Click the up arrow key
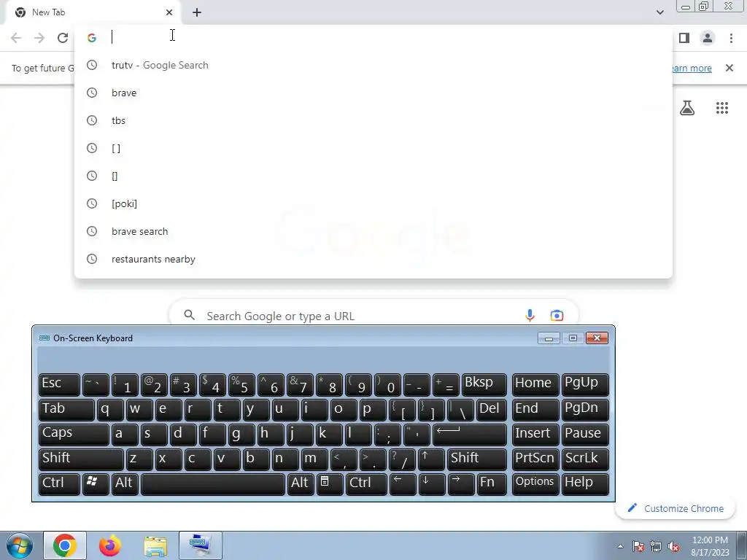Screen dimensions: 747x560 [x=432, y=459]
